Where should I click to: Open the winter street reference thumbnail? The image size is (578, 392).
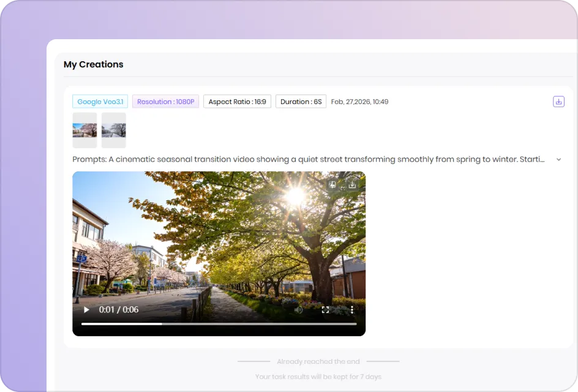click(113, 130)
